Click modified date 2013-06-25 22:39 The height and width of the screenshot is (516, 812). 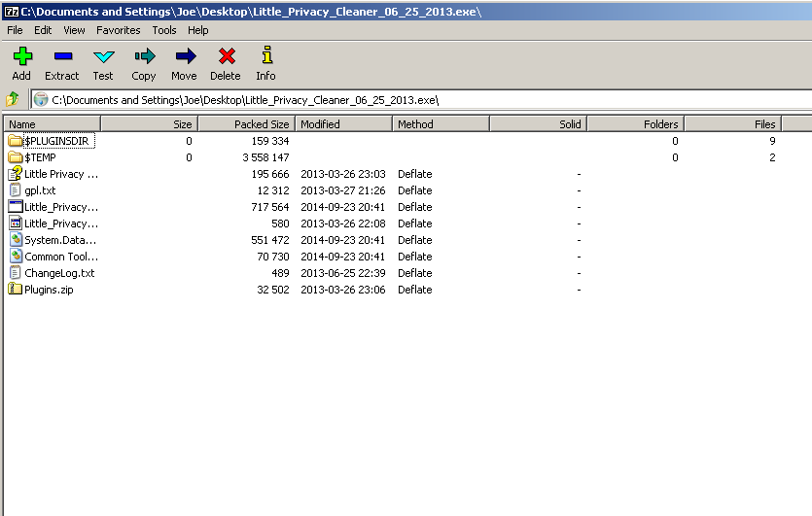pyautogui.click(x=343, y=273)
